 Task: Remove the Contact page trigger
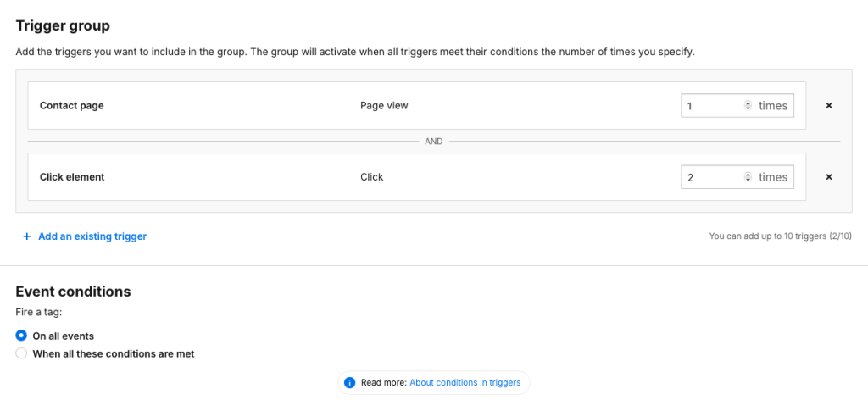click(829, 106)
